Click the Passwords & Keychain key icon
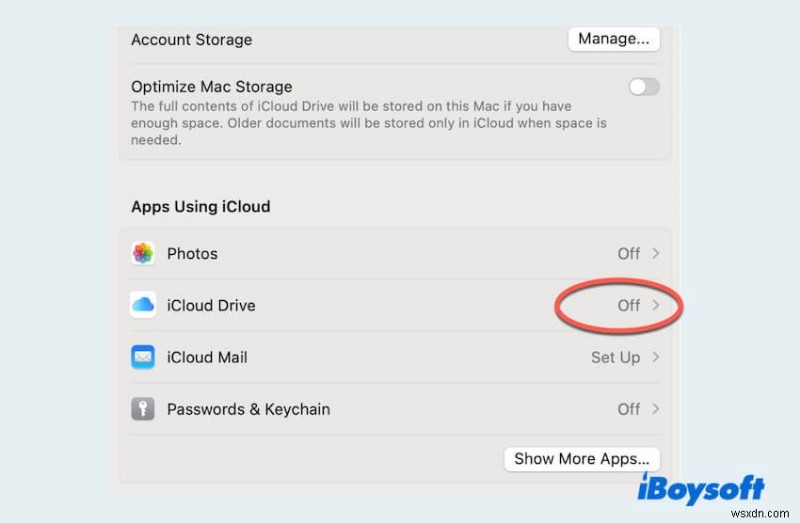 [x=143, y=409]
